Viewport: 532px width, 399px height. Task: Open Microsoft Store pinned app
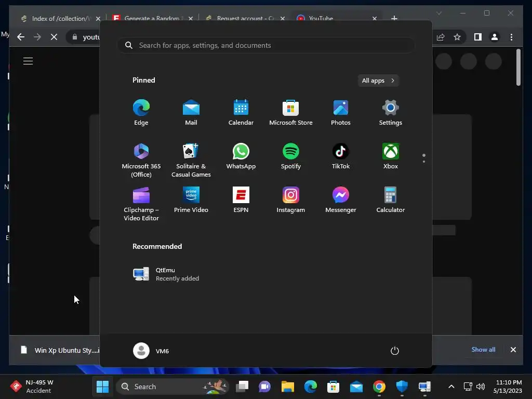[291, 112]
